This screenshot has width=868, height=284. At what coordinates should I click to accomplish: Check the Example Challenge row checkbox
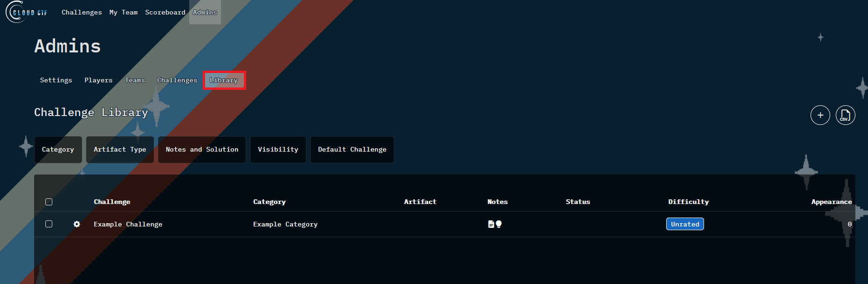pos(49,224)
